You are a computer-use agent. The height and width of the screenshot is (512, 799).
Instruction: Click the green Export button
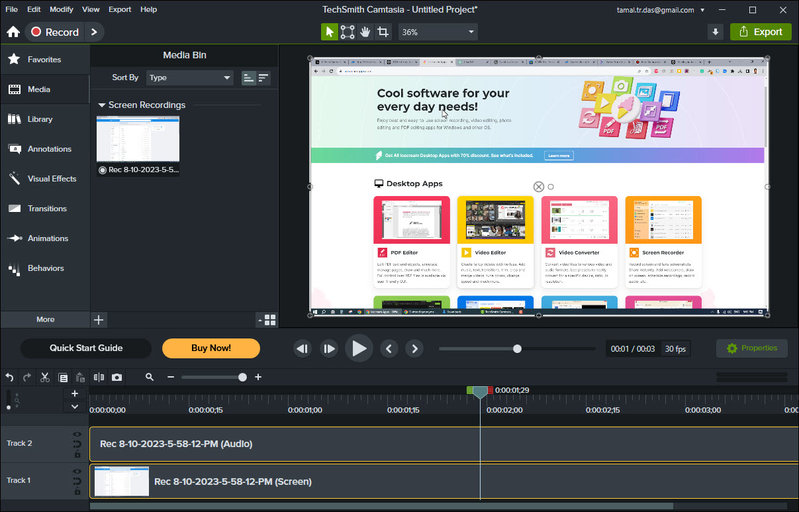761,32
